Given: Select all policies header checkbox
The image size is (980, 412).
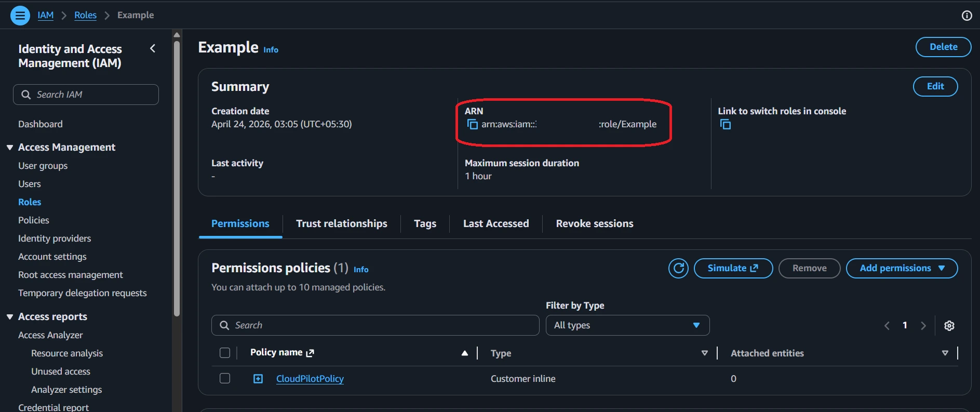Looking at the screenshot, I should point(225,353).
